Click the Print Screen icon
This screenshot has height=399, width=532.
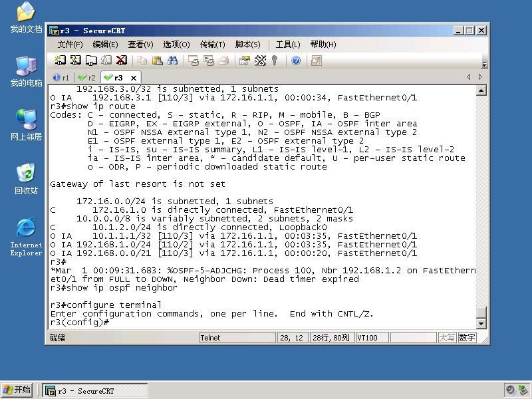click(x=194, y=61)
